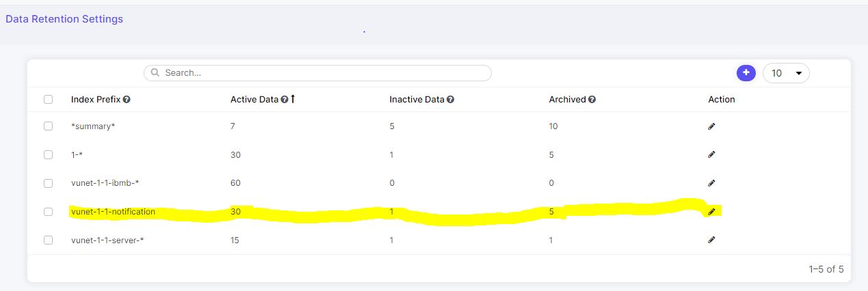Sort by Active Data arrow
Screen dimensions: 868x291
pyautogui.click(x=293, y=99)
